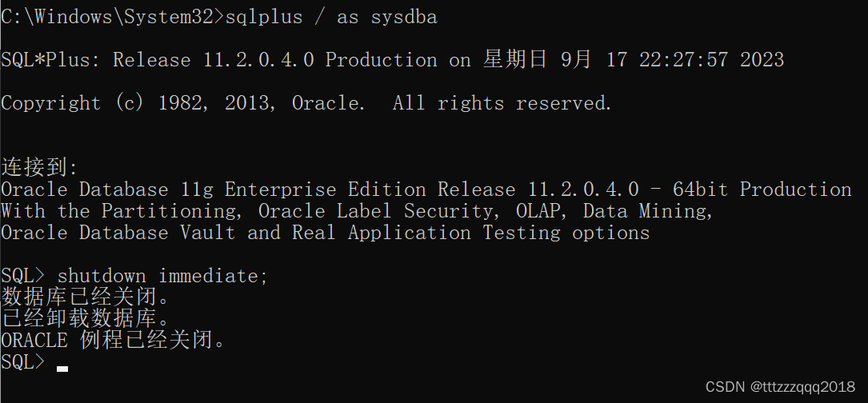Click the timestamp 22:27:57 2023
The image size is (868, 403).
712,59
